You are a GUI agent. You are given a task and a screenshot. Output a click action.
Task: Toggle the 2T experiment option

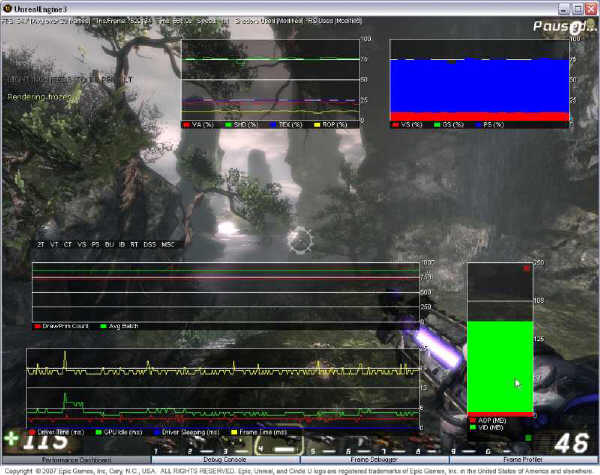pyautogui.click(x=41, y=245)
